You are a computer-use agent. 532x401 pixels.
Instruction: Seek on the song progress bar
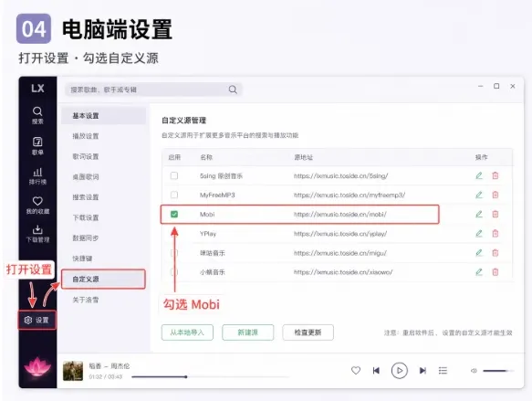211,376
